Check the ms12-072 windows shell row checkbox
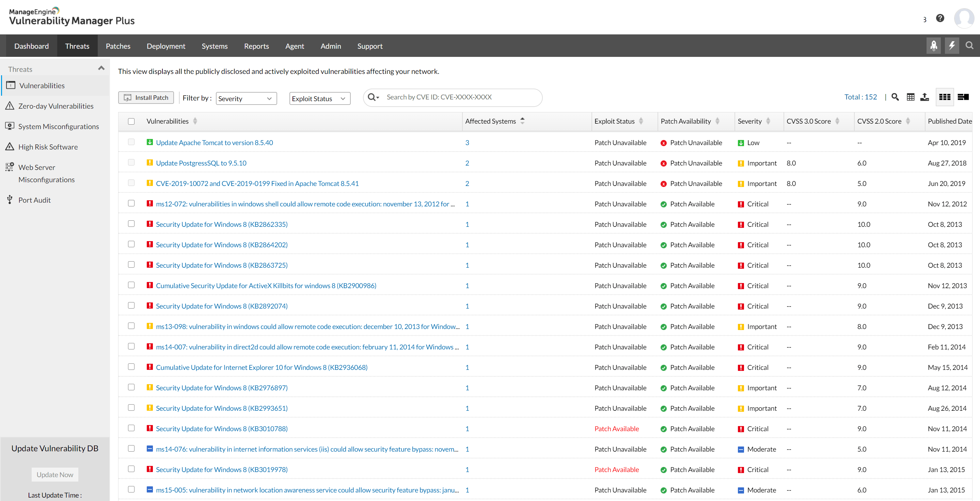Viewport: 980px width, 501px height. [x=131, y=203]
